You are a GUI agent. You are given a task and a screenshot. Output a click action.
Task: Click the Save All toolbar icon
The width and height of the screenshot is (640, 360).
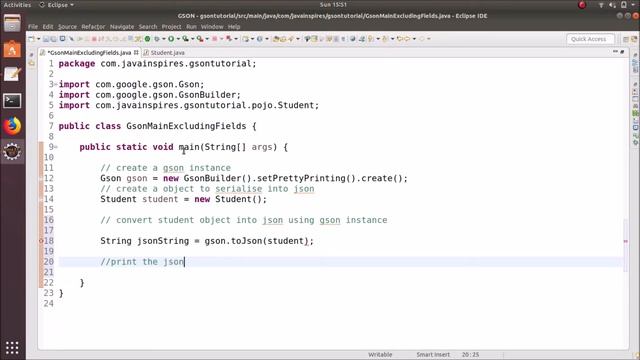53,39
